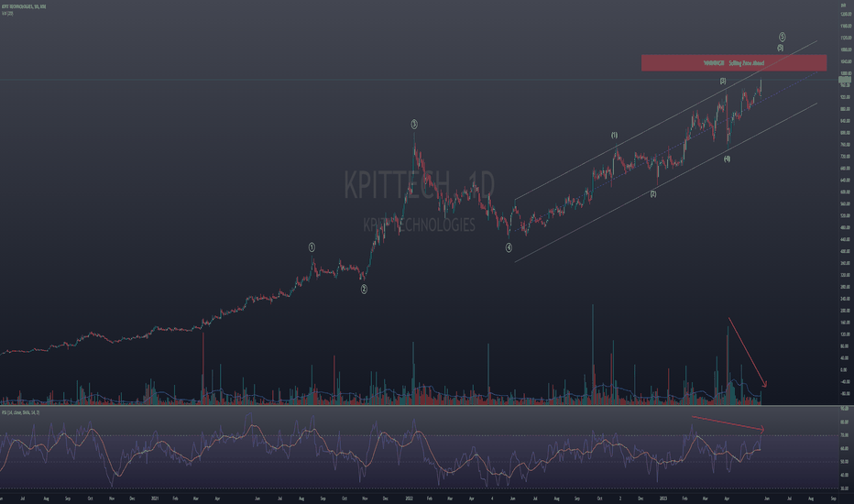
Task: Select the red Selling Zone Ahead warning box
Action: (734, 63)
